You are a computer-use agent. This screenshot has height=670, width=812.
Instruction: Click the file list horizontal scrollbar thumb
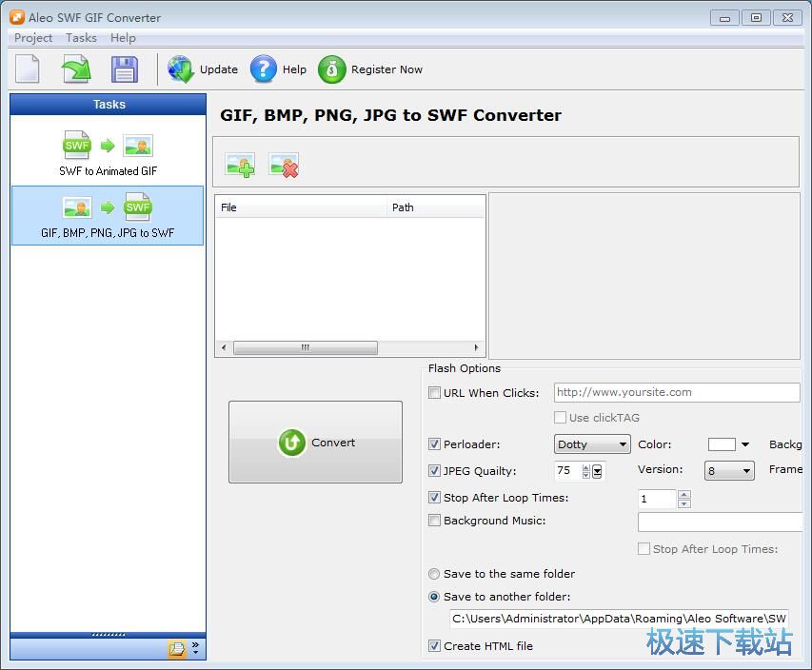305,347
